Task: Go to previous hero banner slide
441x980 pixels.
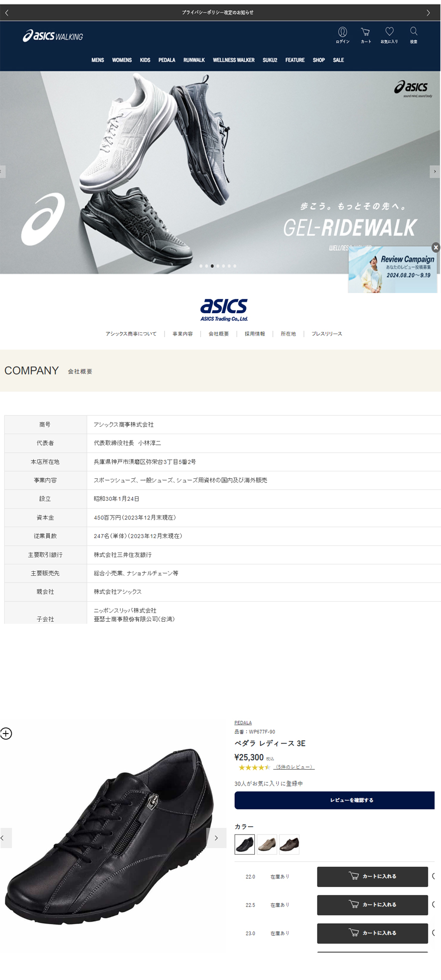Action: click(x=2, y=171)
